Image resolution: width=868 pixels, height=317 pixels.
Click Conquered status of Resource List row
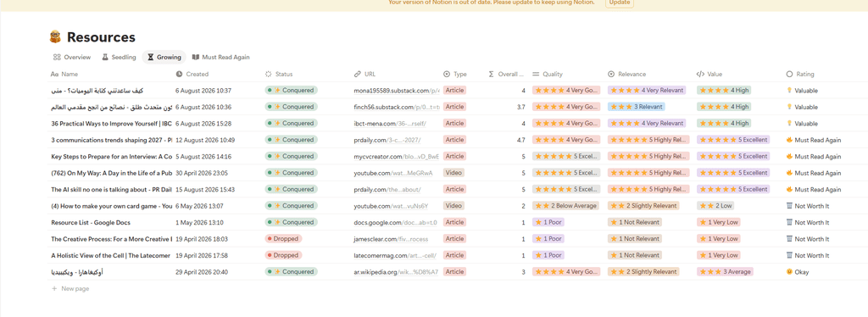[292, 222]
